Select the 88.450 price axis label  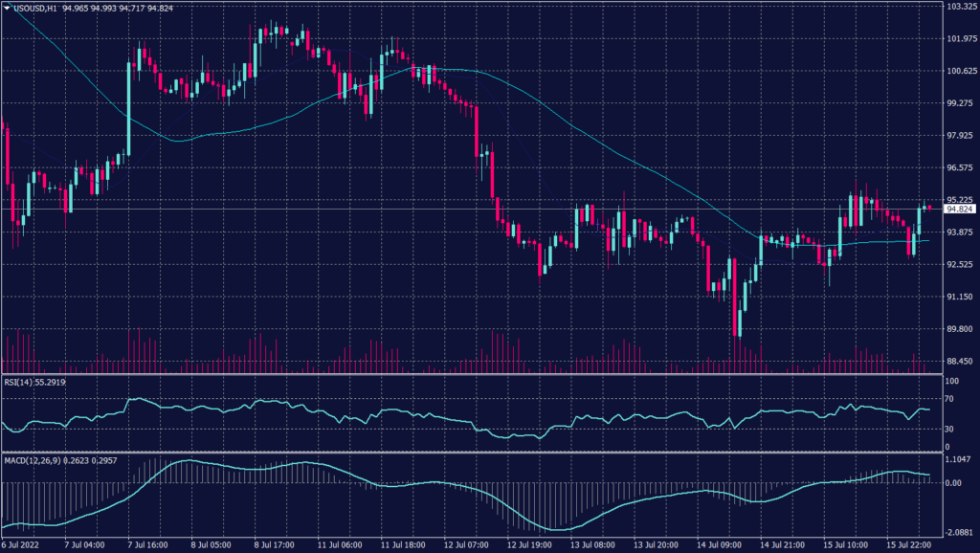961,361
